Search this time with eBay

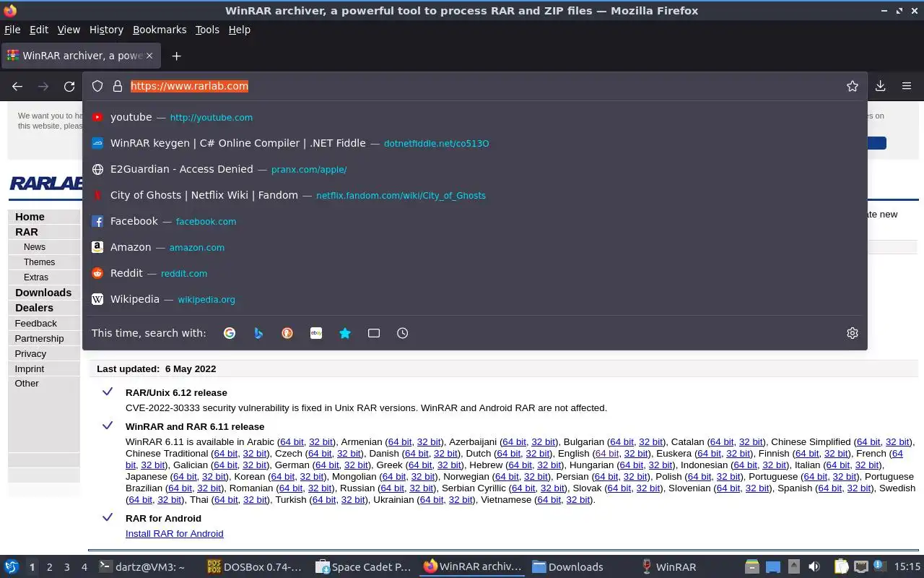coord(316,333)
